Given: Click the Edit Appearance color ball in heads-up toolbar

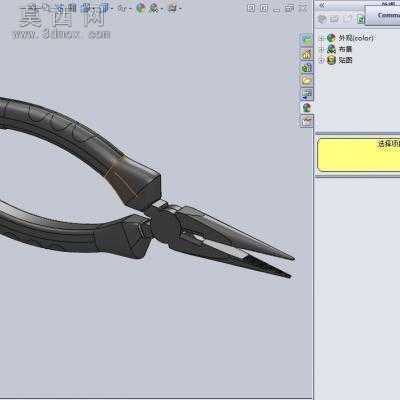Looking at the screenshot, I should [x=141, y=8].
